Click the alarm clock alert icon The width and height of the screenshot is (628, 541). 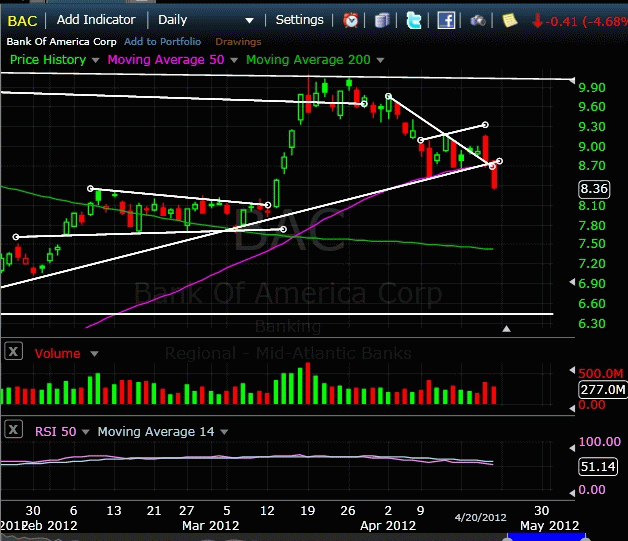pos(351,20)
